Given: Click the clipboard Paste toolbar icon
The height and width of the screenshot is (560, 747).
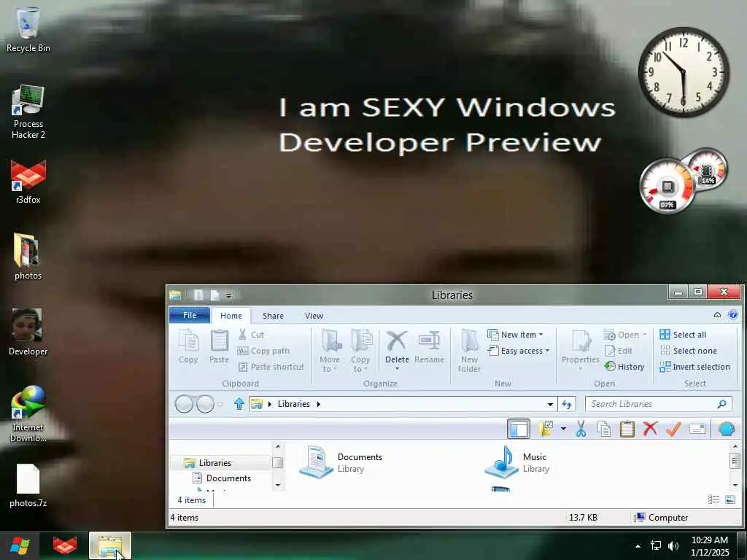Looking at the screenshot, I should click(x=627, y=429).
